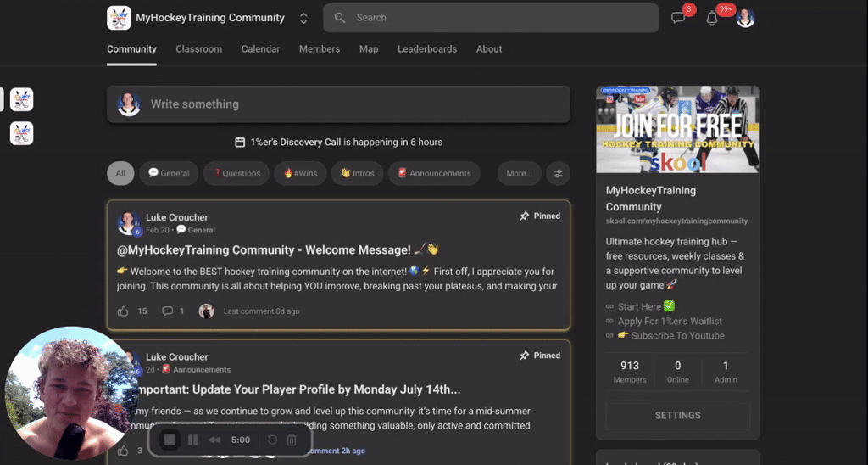Switch to the Community tab
The height and width of the screenshot is (465, 868).
(x=131, y=48)
